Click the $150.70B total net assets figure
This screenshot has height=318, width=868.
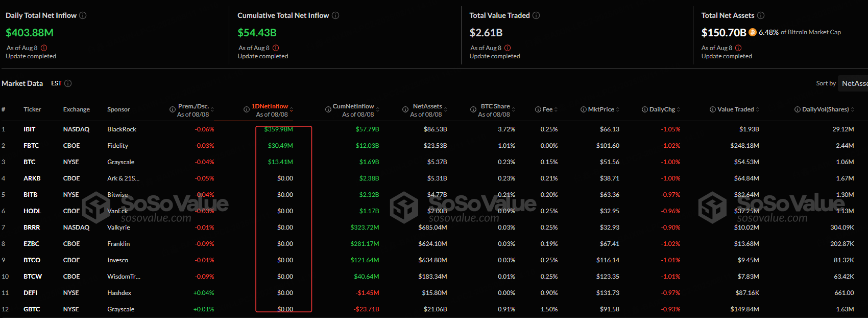coord(724,33)
